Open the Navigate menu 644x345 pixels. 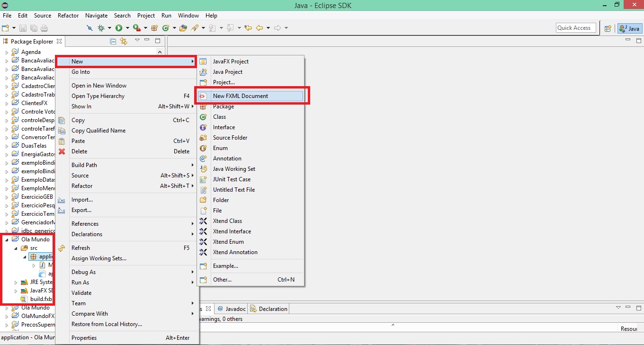tap(97, 16)
